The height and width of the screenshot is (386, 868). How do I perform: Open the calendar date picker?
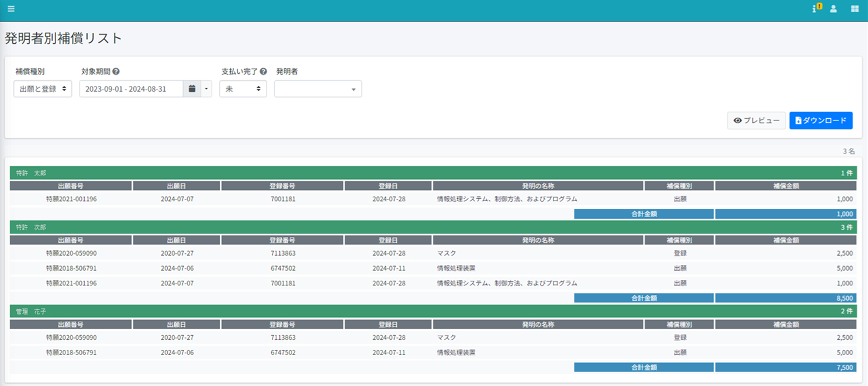(192, 89)
